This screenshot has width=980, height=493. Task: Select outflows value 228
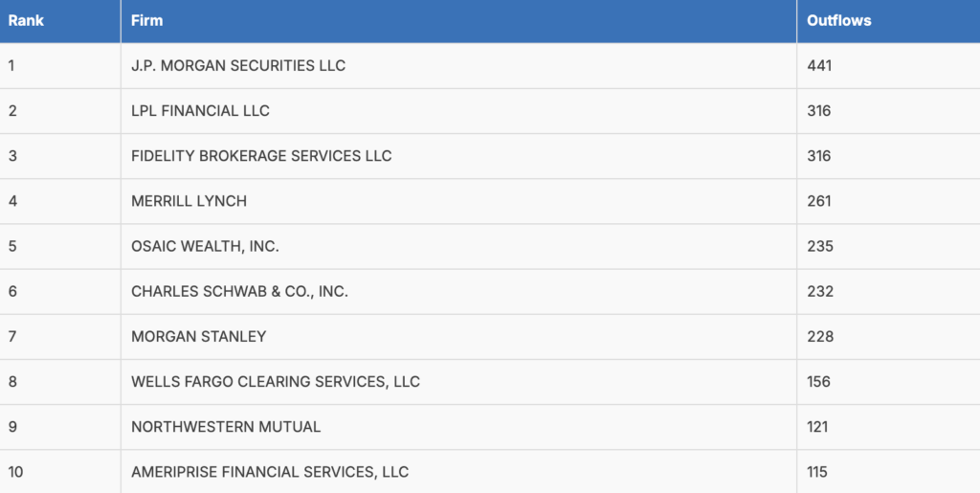pyautogui.click(x=820, y=336)
